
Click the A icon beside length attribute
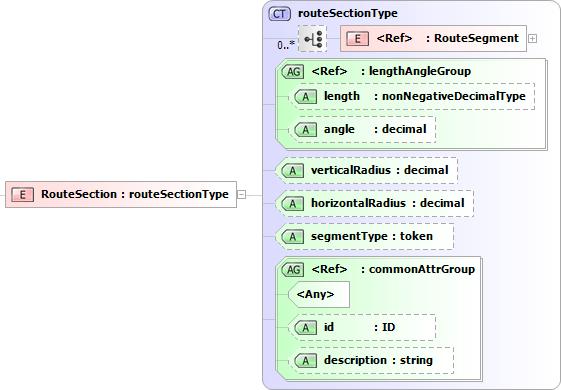pyautogui.click(x=305, y=97)
